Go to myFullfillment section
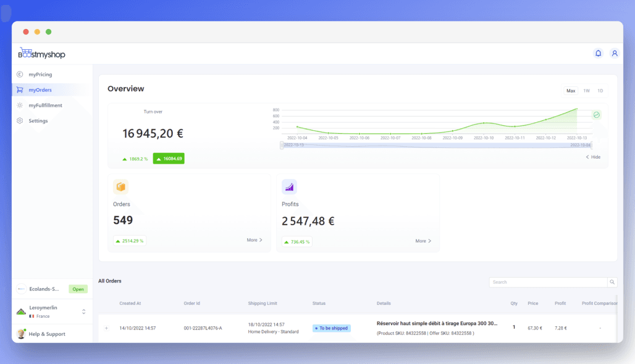Viewport: 635px width, 364px height. tap(53, 105)
